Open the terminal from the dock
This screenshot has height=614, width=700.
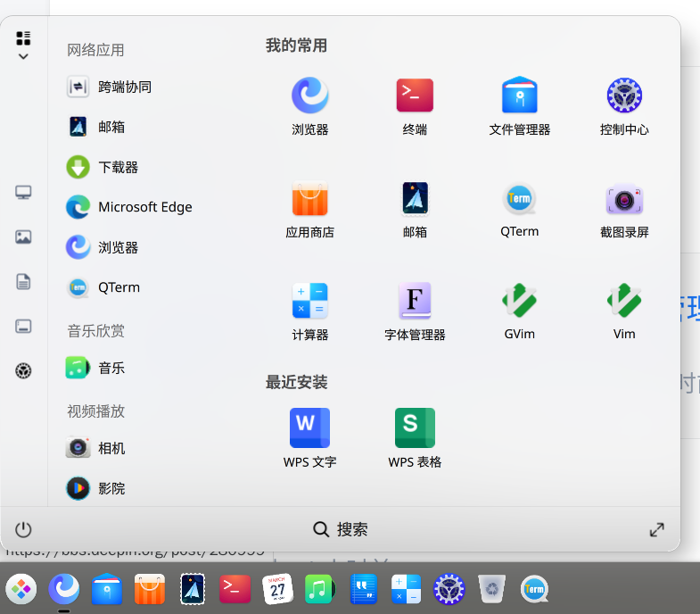pyautogui.click(x=235, y=589)
